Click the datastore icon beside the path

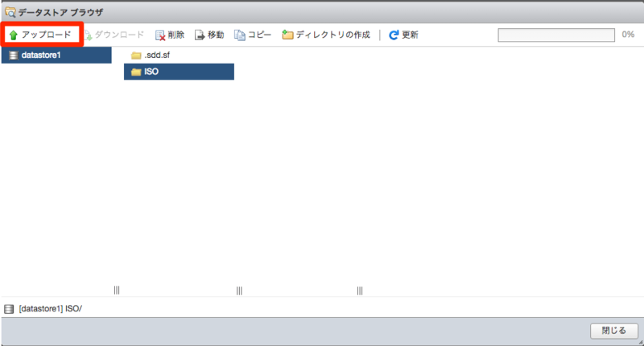pyautogui.click(x=9, y=309)
